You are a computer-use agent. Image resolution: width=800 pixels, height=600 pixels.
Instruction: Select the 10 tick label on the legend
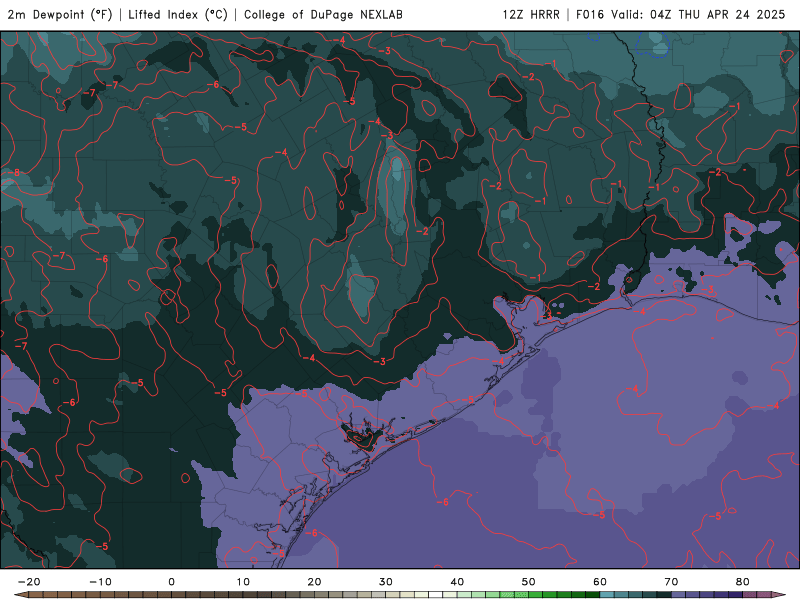tap(243, 582)
